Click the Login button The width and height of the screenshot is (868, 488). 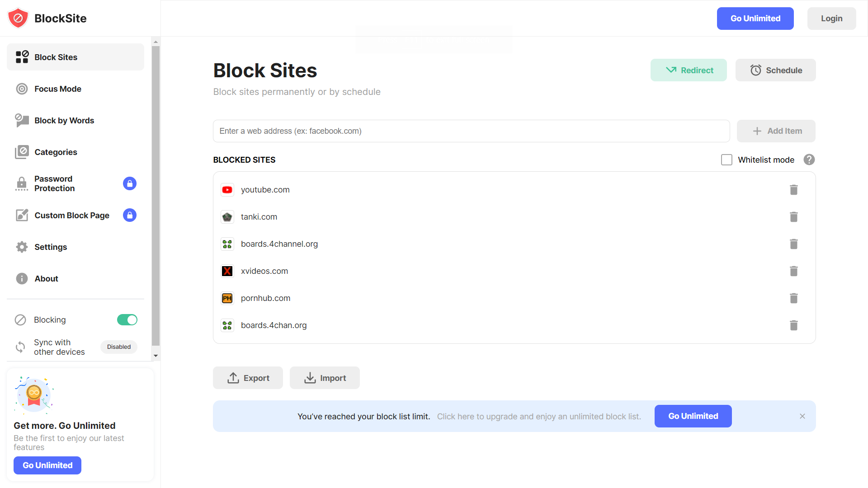tap(832, 19)
